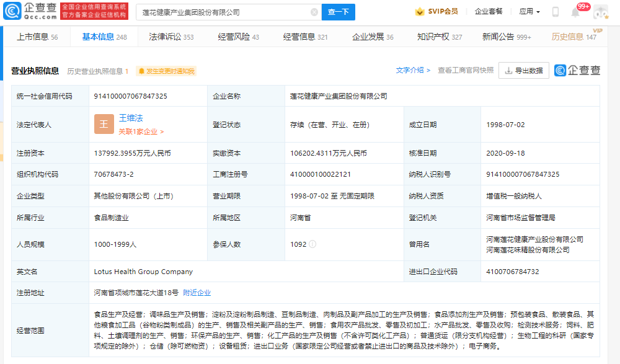Click the establishment date 1998-07-02
This screenshot has height=364, width=620.
click(505, 125)
